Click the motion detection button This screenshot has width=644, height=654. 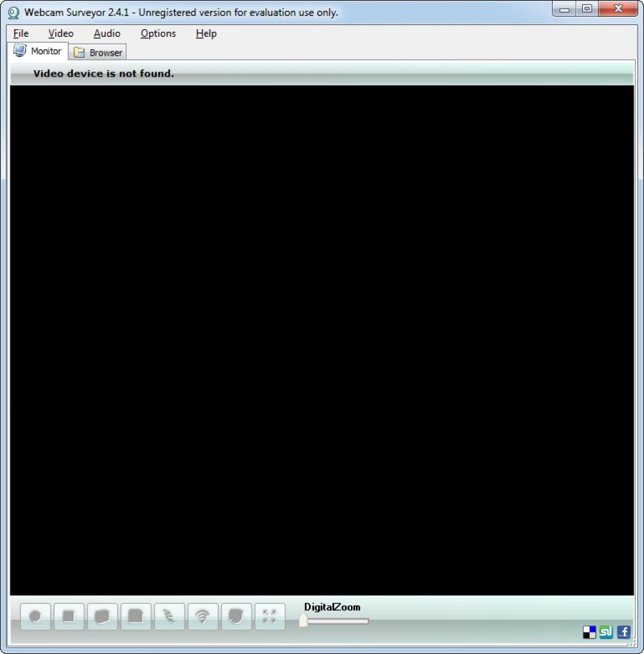pos(169,616)
